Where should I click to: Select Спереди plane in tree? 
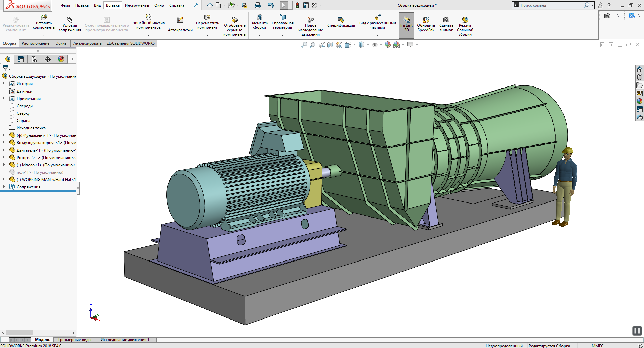24,106
